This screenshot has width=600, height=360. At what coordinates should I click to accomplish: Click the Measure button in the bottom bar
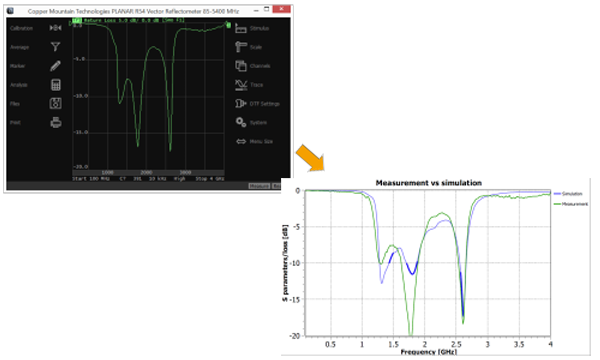point(259,186)
